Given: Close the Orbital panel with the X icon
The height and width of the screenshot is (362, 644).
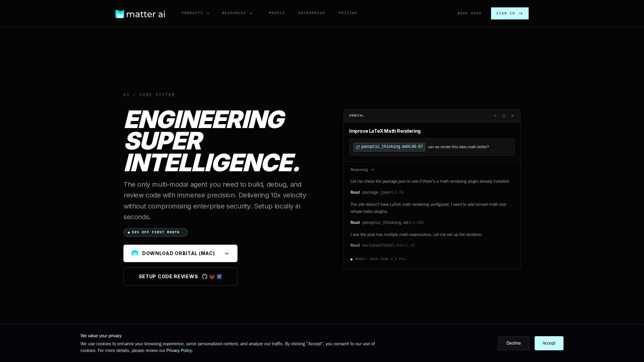Looking at the screenshot, I should [513, 116].
